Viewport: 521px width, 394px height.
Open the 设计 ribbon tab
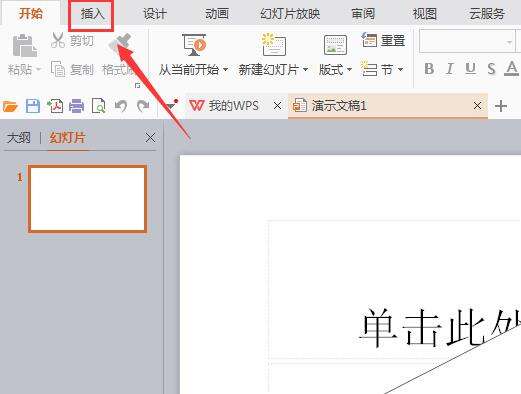154,14
